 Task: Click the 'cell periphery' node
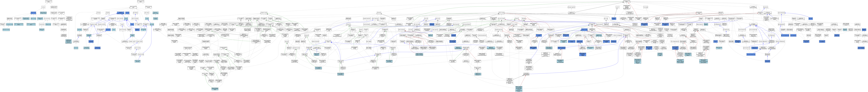[136, 13]
